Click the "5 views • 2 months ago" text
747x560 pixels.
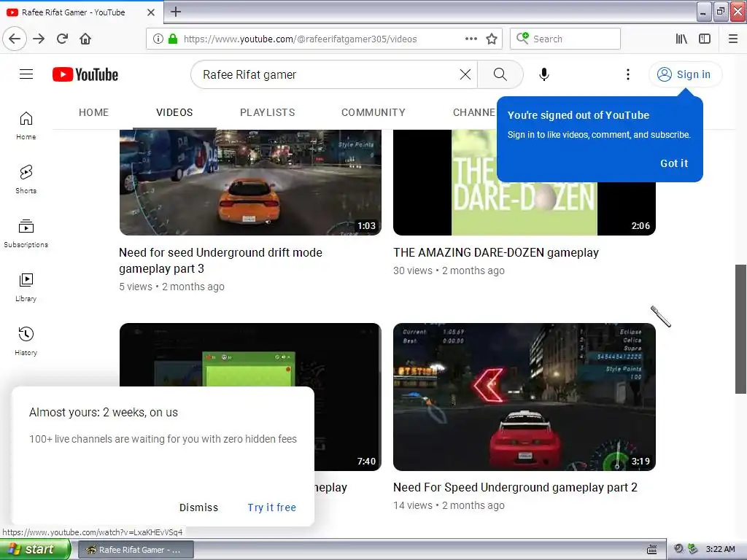(x=171, y=287)
